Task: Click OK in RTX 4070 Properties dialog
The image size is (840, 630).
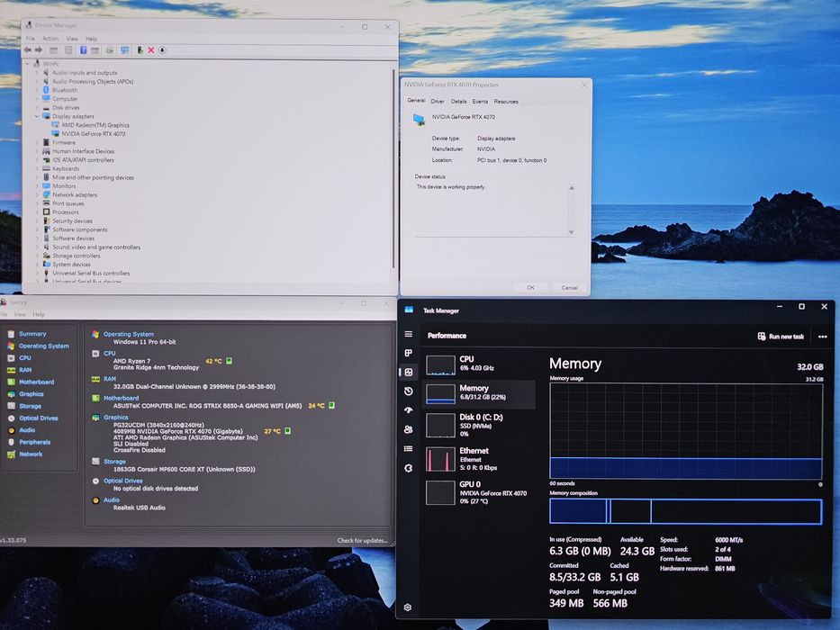Action: (530, 288)
